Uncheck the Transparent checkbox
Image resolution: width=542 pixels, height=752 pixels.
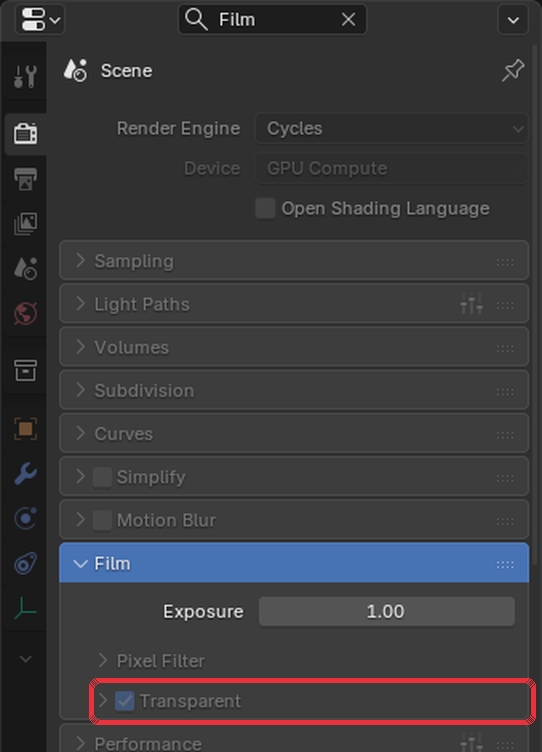125,701
